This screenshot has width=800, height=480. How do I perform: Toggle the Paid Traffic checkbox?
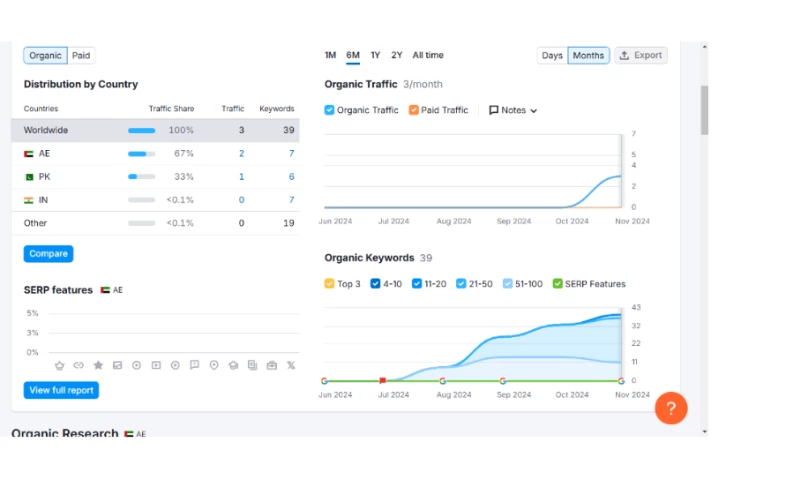click(414, 110)
